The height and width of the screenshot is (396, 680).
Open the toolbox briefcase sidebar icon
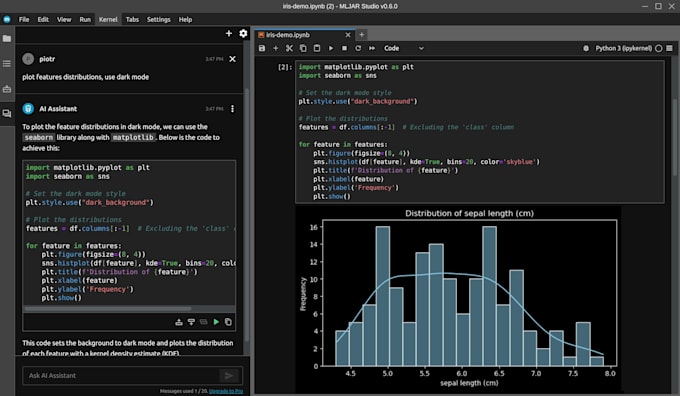[7, 89]
